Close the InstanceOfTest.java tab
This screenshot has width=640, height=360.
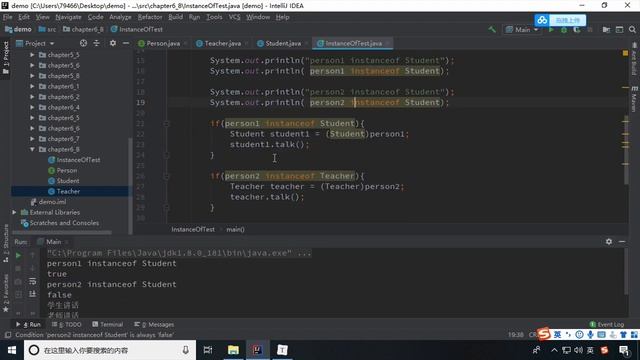[388, 43]
